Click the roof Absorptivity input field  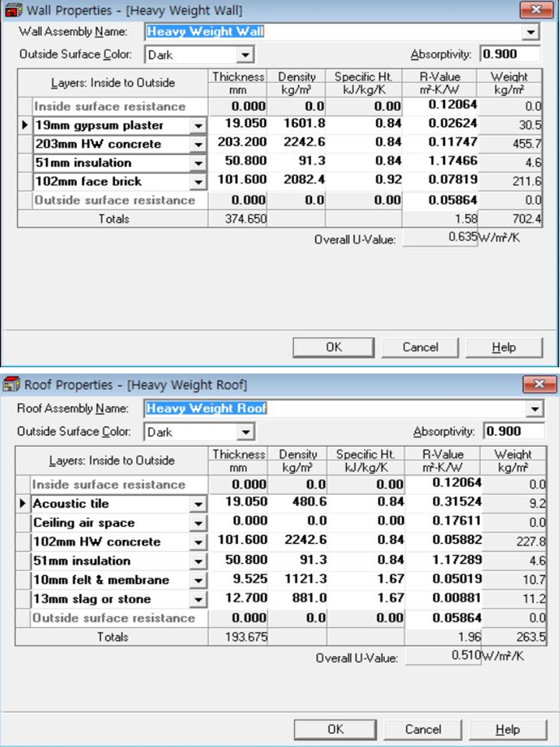511,431
